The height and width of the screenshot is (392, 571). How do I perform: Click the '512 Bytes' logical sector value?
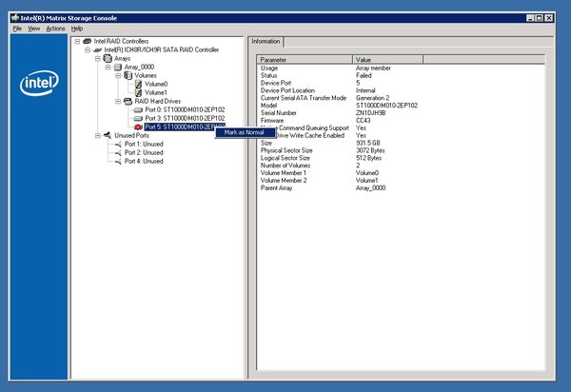(x=369, y=158)
